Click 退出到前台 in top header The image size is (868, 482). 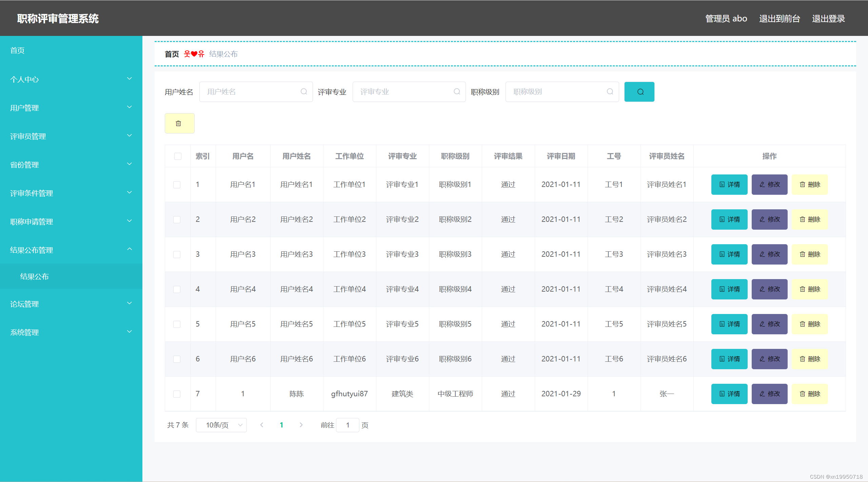779,19
